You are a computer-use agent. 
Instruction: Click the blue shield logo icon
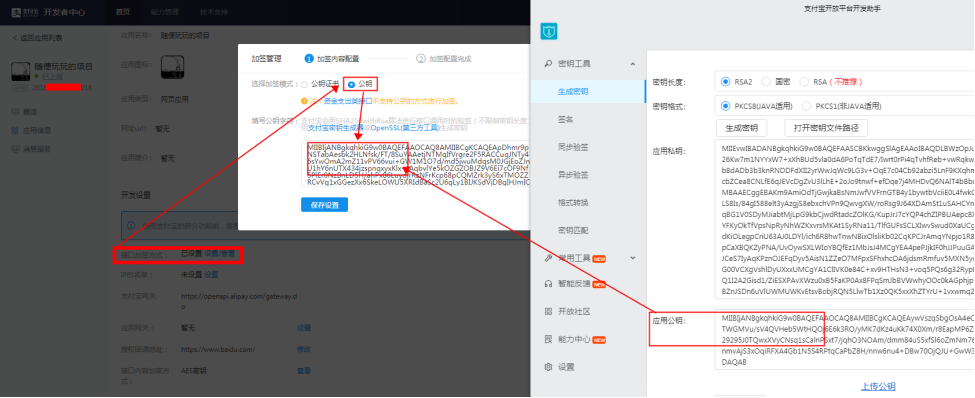[x=548, y=32]
